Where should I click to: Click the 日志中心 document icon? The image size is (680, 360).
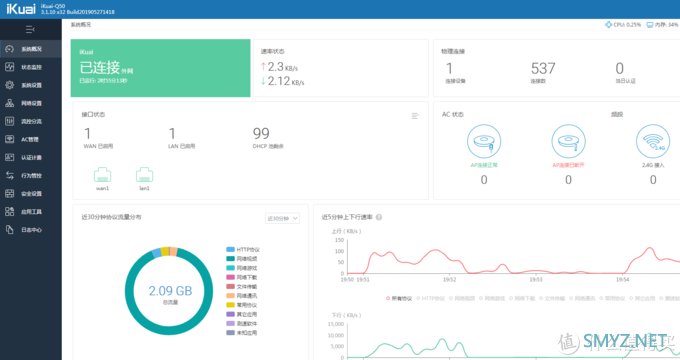pyautogui.click(x=10, y=229)
